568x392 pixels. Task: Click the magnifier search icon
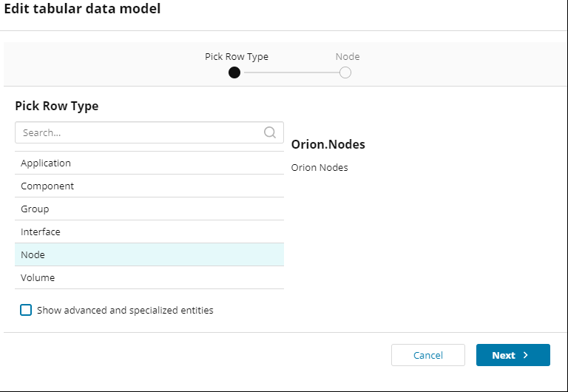click(x=270, y=132)
